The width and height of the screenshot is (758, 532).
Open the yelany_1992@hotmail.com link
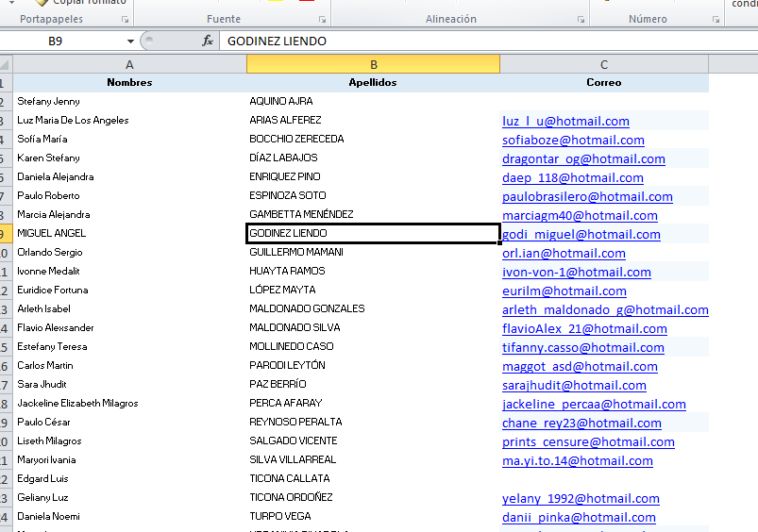pos(581,498)
